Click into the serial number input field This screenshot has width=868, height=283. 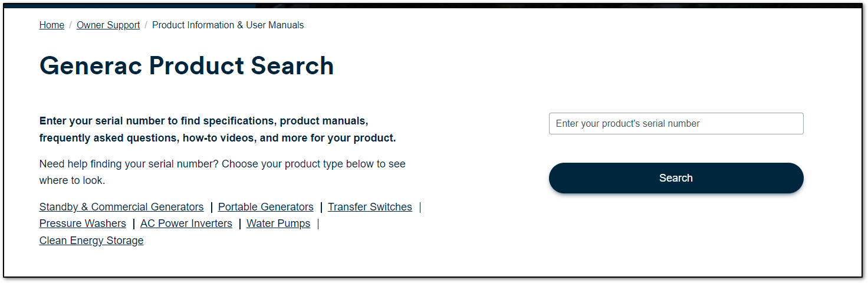[676, 124]
